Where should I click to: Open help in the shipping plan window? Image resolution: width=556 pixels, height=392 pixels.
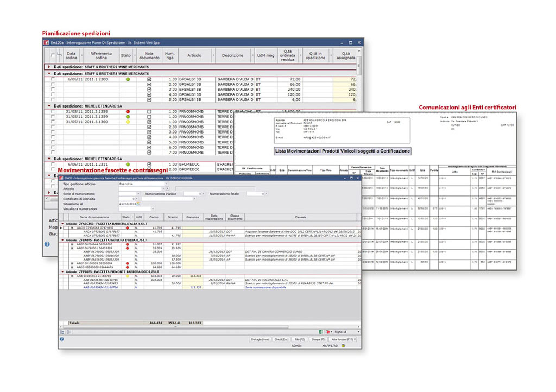pos(47,244)
